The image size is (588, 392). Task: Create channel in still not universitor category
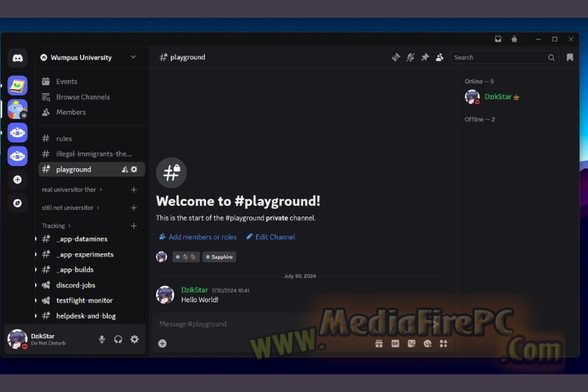[133, 207]
